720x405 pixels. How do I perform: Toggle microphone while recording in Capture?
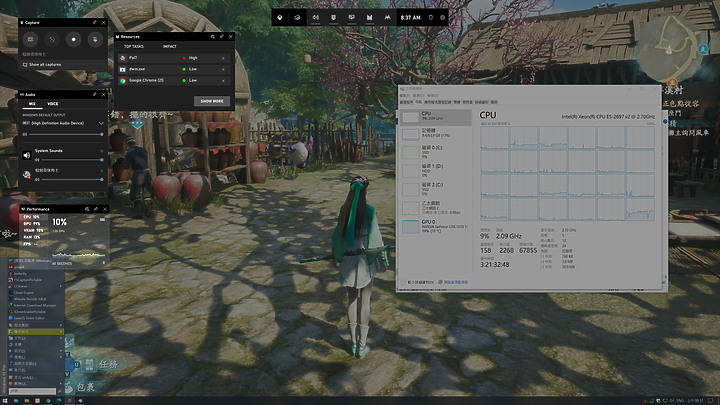click(x=95, y=39)
